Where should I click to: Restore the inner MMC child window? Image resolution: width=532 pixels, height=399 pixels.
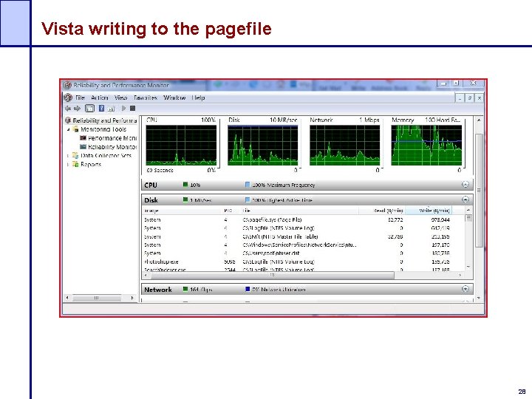click(x=470, y=98)
